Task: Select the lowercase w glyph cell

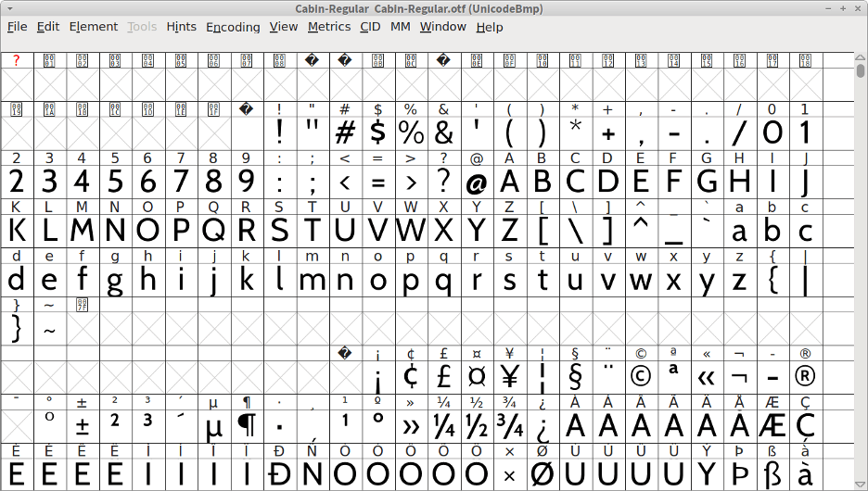Action: click(x=641, y=279)
